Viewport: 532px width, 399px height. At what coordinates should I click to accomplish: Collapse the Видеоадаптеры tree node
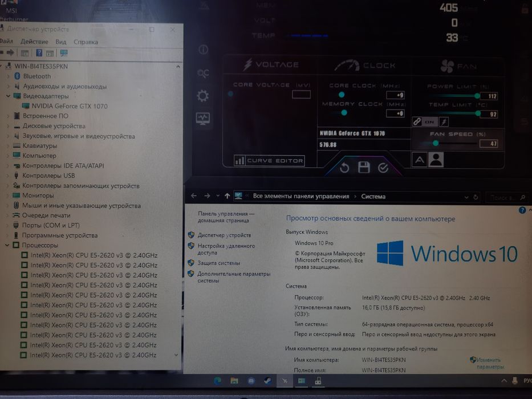8,96
